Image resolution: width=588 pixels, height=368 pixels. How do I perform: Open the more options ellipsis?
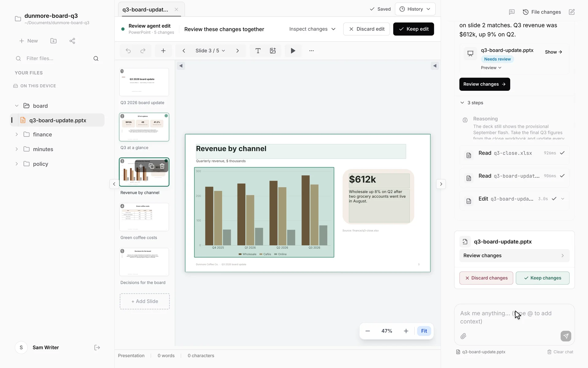point(311,51)
